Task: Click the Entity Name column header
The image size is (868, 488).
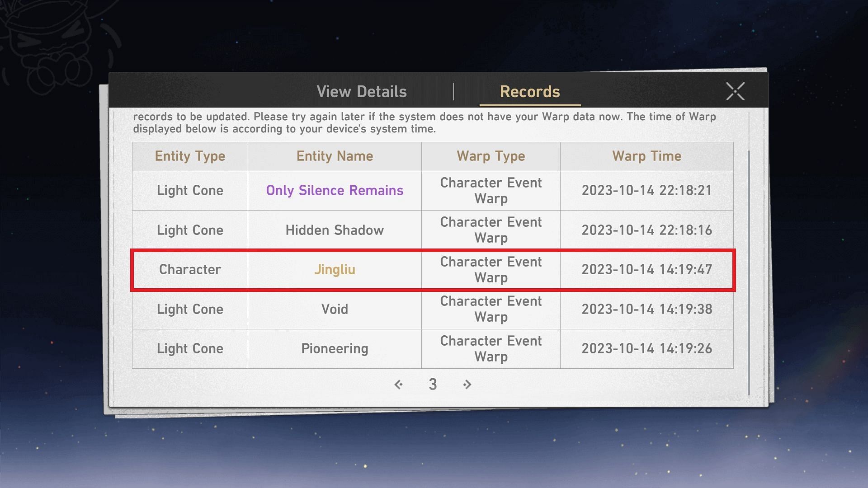Action: (335, 155)
